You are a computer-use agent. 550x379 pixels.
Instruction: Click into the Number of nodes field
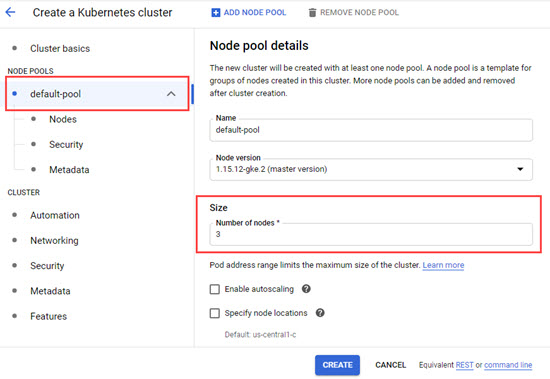pyautogui.click(x=371, y=234)
